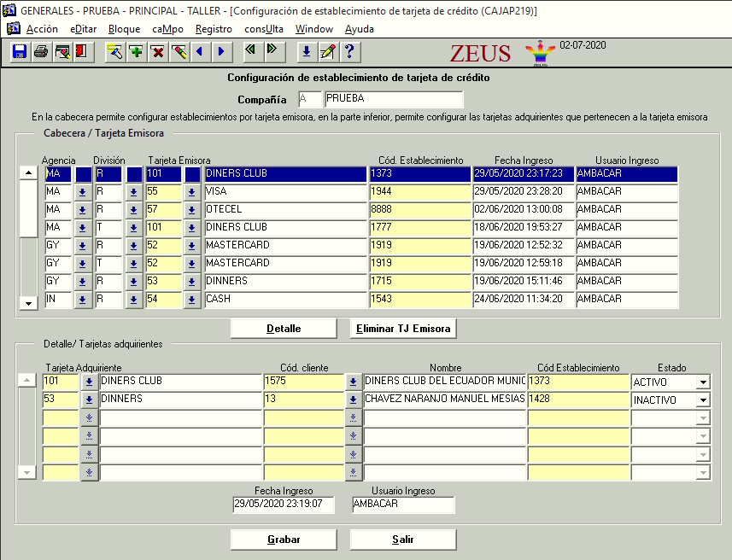Viewport: 732px width, 560px height.
Task: Go to next record with blue right arrow
Action: click(x=221, y=52)
